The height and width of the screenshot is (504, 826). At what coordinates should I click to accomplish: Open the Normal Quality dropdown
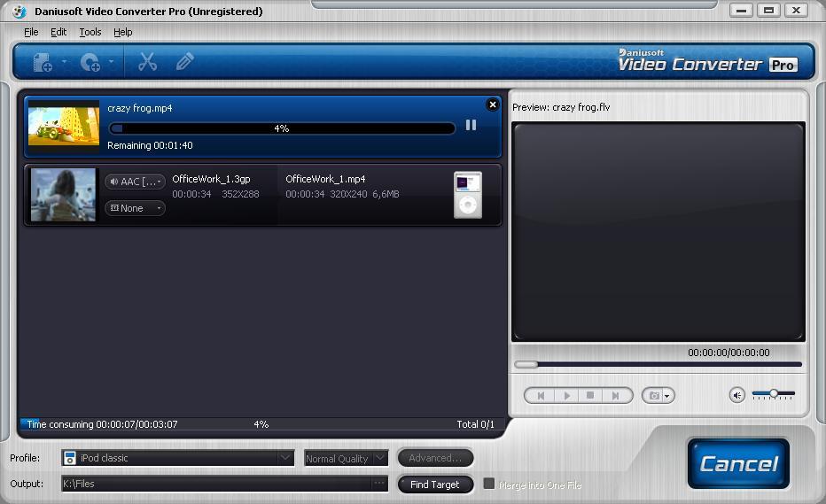tap(347, 458)
